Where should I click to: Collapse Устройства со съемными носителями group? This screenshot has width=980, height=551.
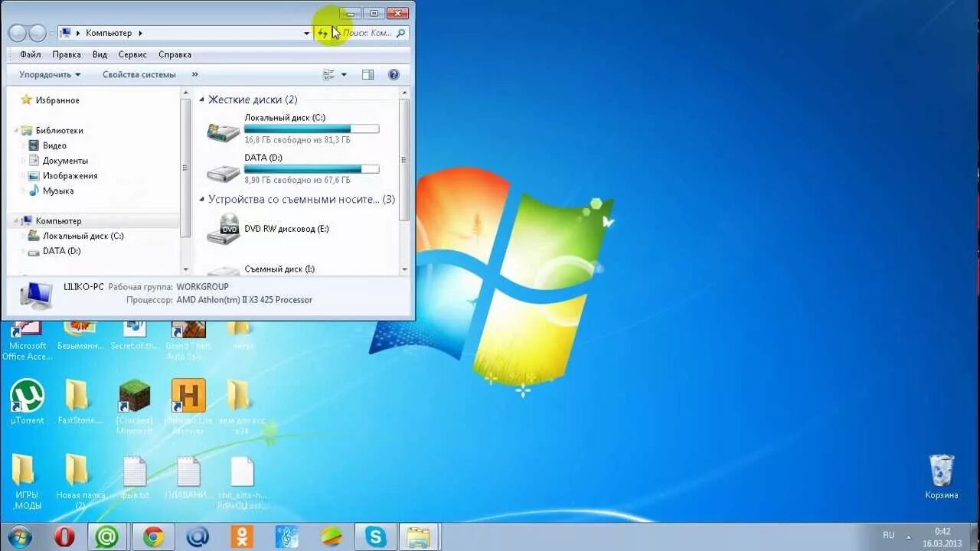coord(202,199)
